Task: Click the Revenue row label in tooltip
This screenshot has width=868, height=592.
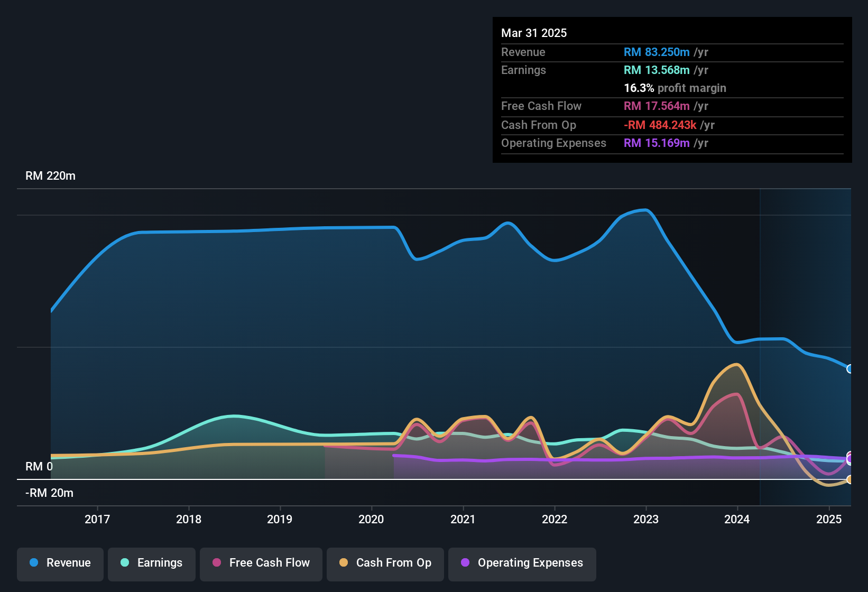Action: [523, 52]
